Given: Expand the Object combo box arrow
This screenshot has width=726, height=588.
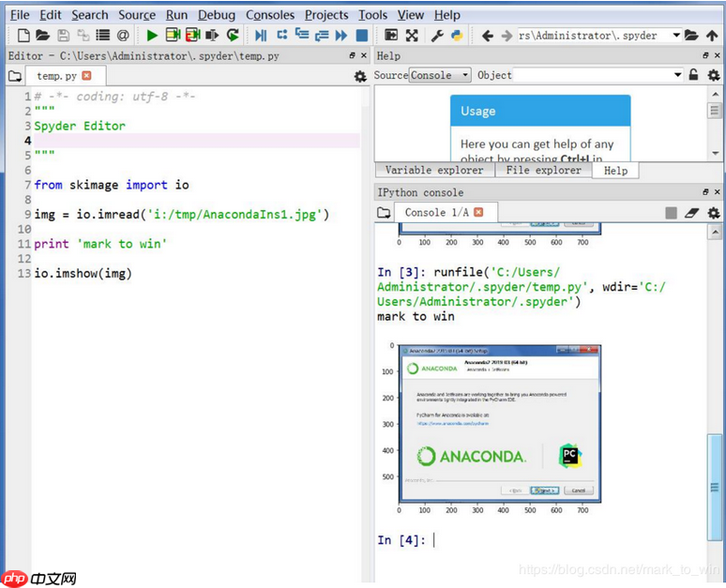Looking at the screenshot, I should (678, 75).
